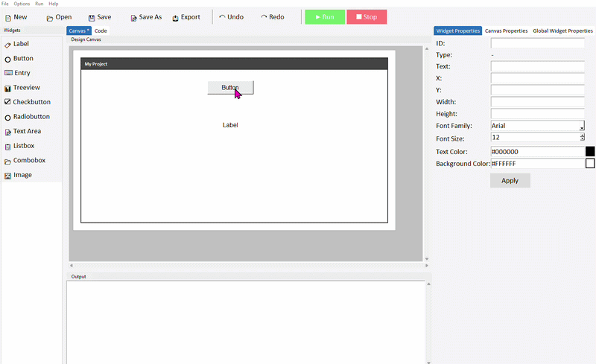Select the Checkbutton widget in palette
Screen dimensions: 596x364
coord(27,102)
